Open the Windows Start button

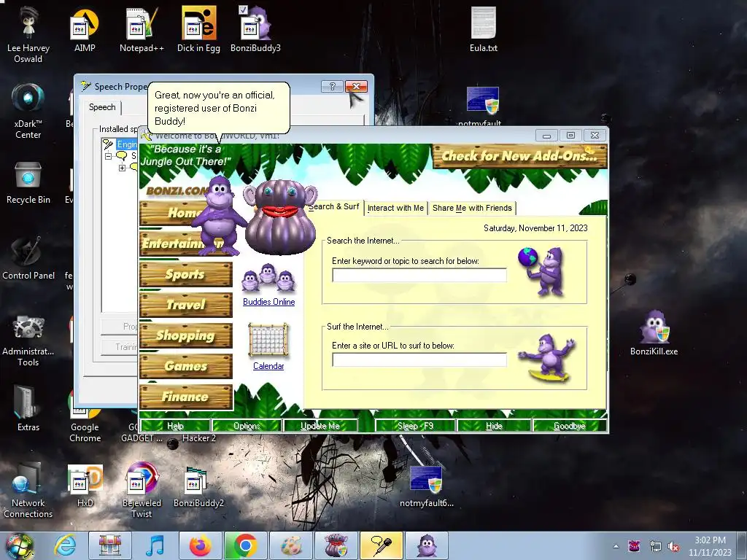pyautogui.click(x=19, y=546)
